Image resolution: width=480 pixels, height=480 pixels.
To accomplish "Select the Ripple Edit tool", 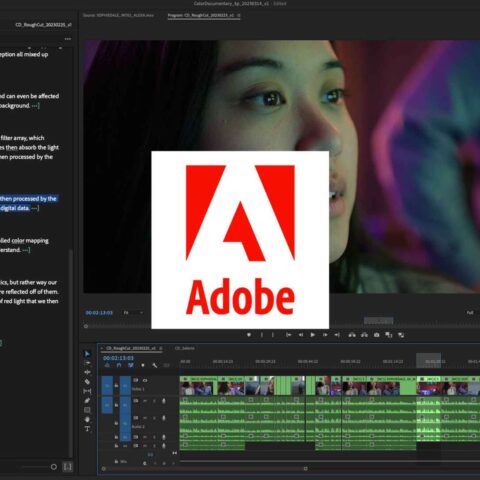I will [x=87, y=372].
